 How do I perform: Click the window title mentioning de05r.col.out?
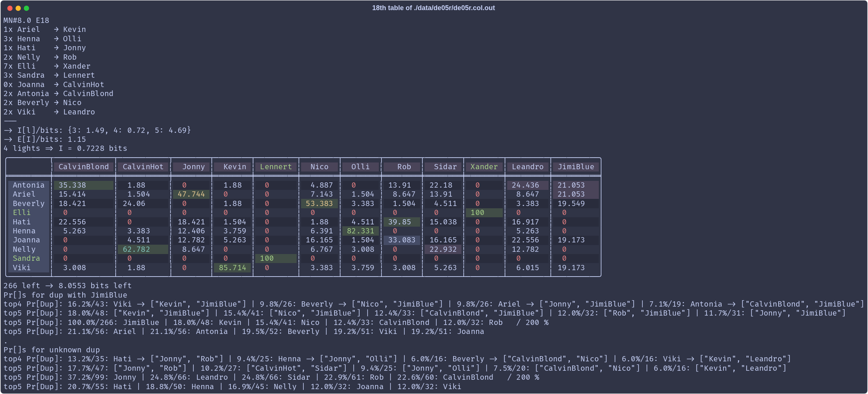point(433,8)
